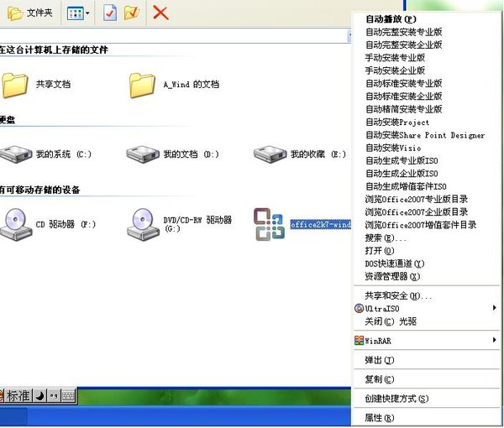This screenshot has height=428, width=504.
Task: Choose 搜索(E)... in context menu
Action: coord(426,238)
